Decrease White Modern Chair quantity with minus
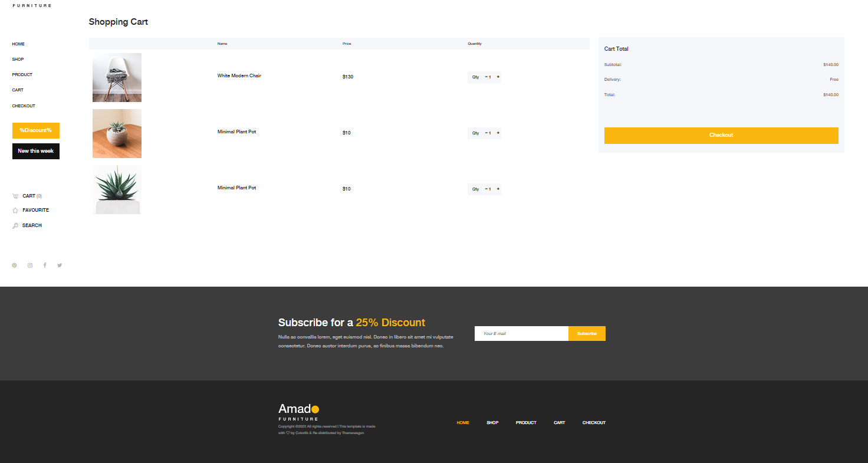 click(x=486, y=77)
